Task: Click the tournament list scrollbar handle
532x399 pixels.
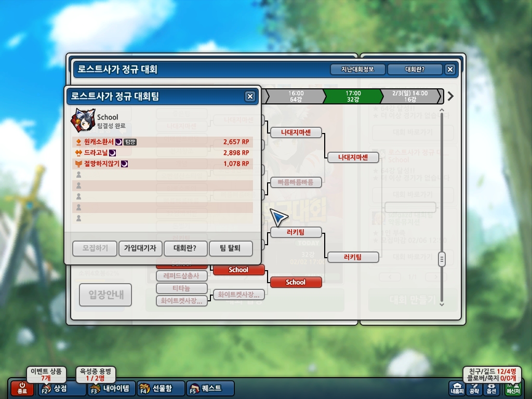Action: [x=442, y=260]
